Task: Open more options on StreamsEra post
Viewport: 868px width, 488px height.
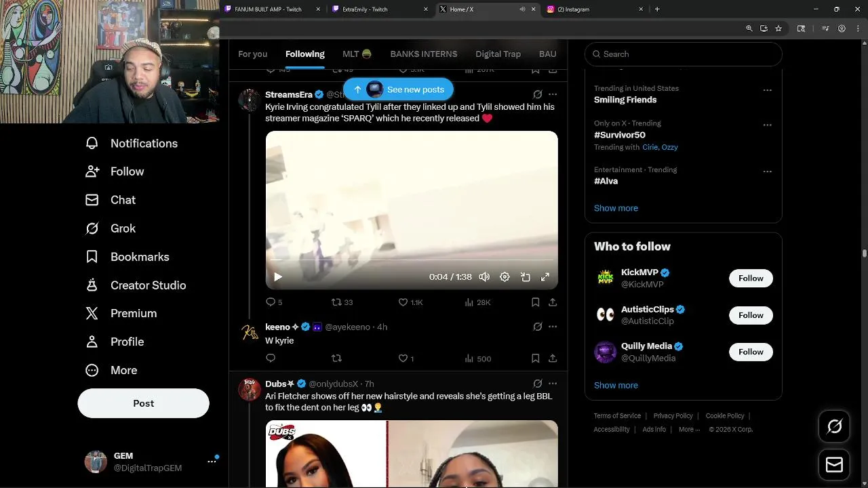Action: [x=553, y=94]
